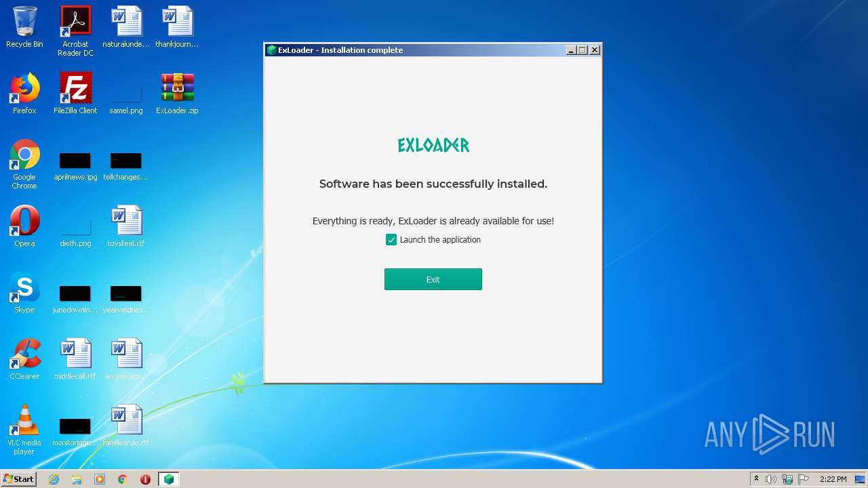Image resolution: width=868 pixels, height=488 pixels.
Task: Click 'Everything is ready' message text
Action: click(x=433, y=221)
